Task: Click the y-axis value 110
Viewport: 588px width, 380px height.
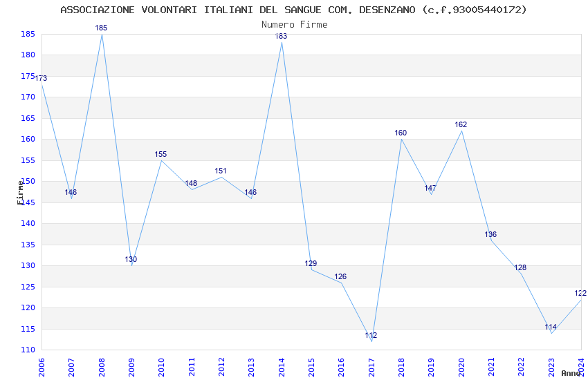Action: pos(28,350)
